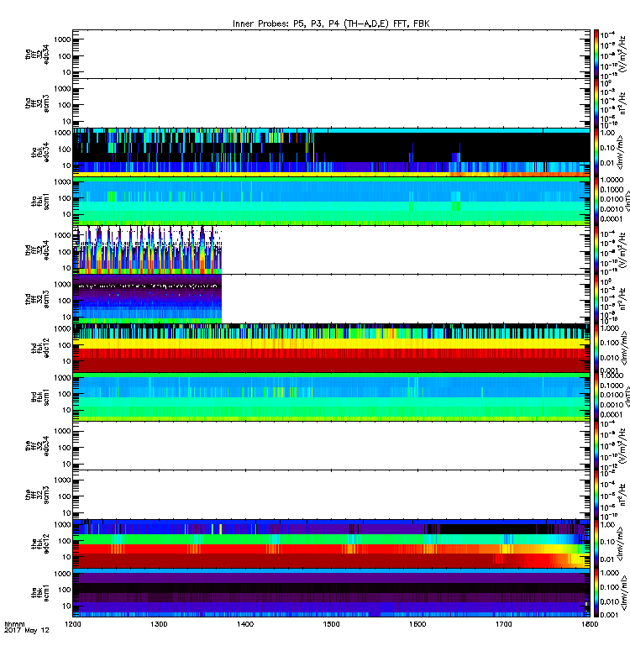Viewport: 630px width, 672px height.
Task: Select the 'thd fbk edc12' y-axis label
Action: [40, 348]
